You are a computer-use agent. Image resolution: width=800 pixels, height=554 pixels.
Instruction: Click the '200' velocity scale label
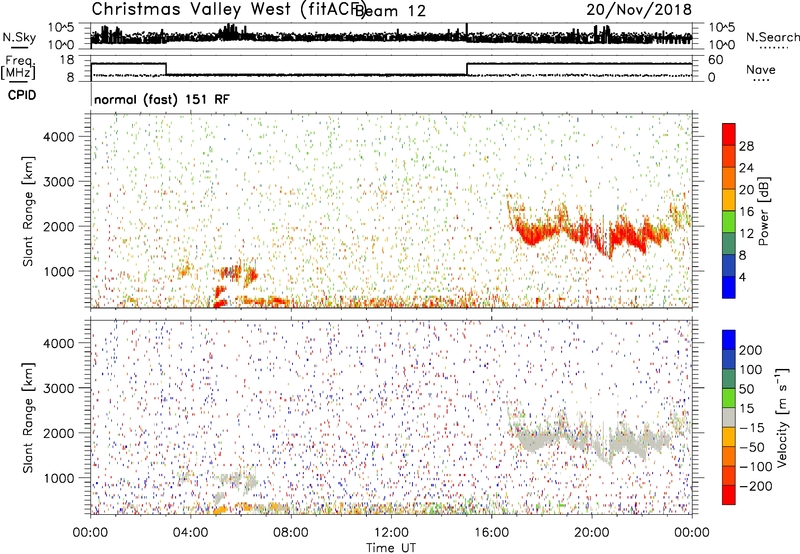click(751, 350)
